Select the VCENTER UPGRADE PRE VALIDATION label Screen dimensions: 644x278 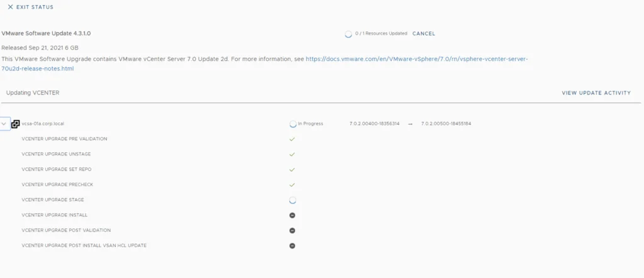(65, 139)
